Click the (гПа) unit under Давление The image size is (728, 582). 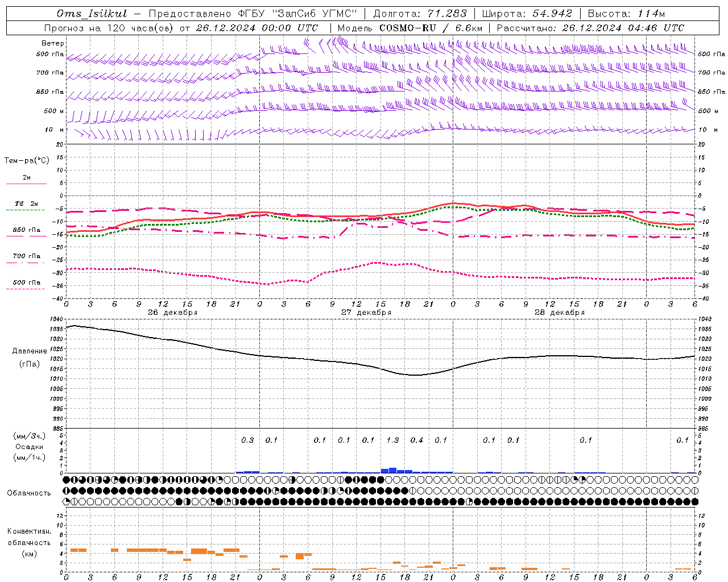coord(30,364)
